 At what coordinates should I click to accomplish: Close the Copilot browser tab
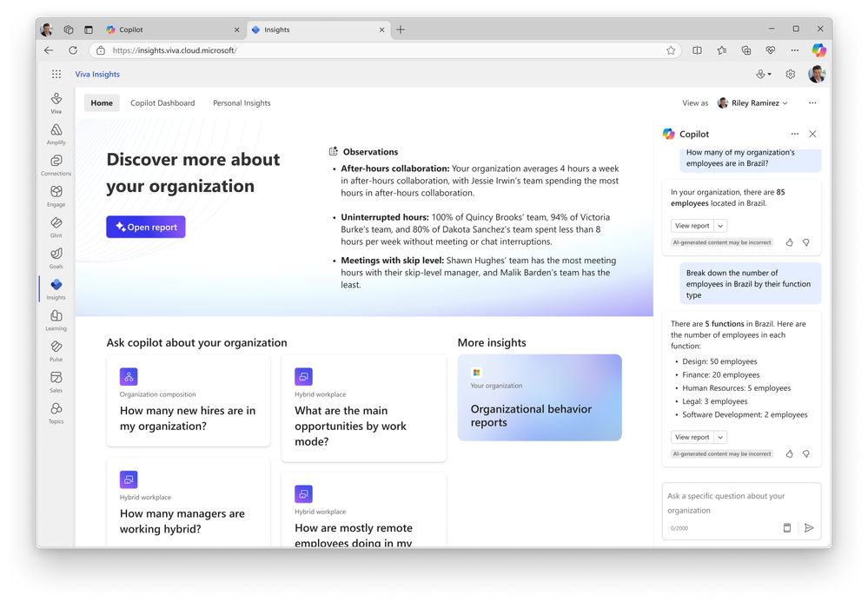[237, 30]
